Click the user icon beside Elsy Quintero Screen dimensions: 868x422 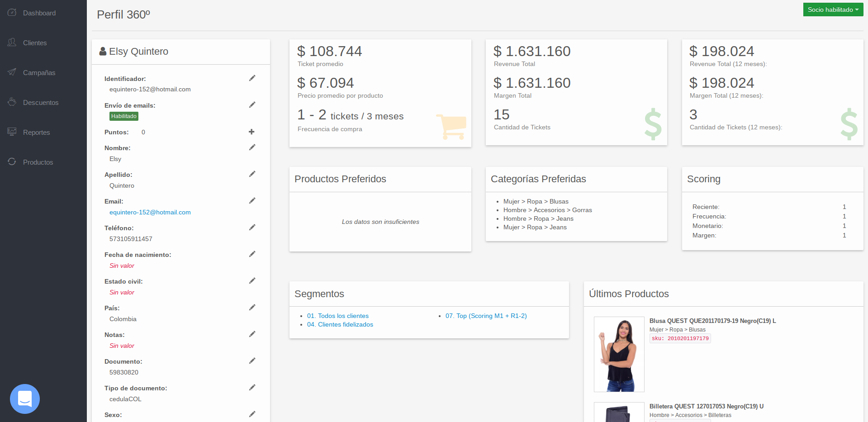(103, 52)
